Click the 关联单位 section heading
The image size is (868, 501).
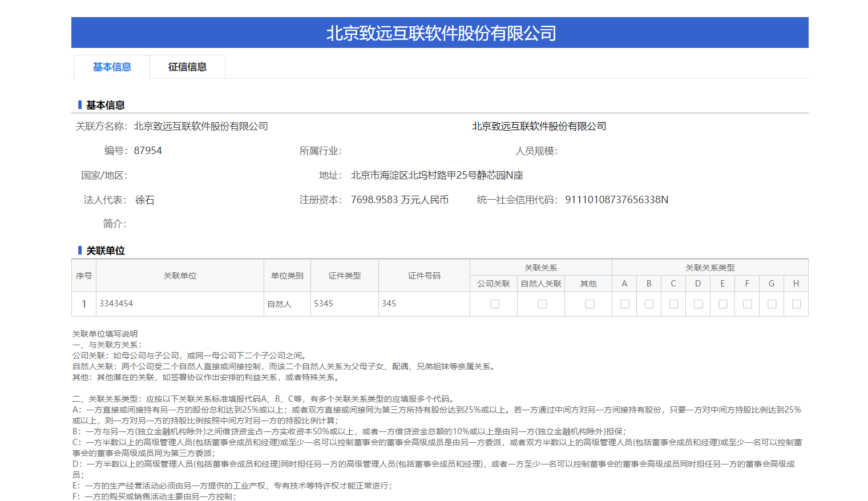(106, 251)
